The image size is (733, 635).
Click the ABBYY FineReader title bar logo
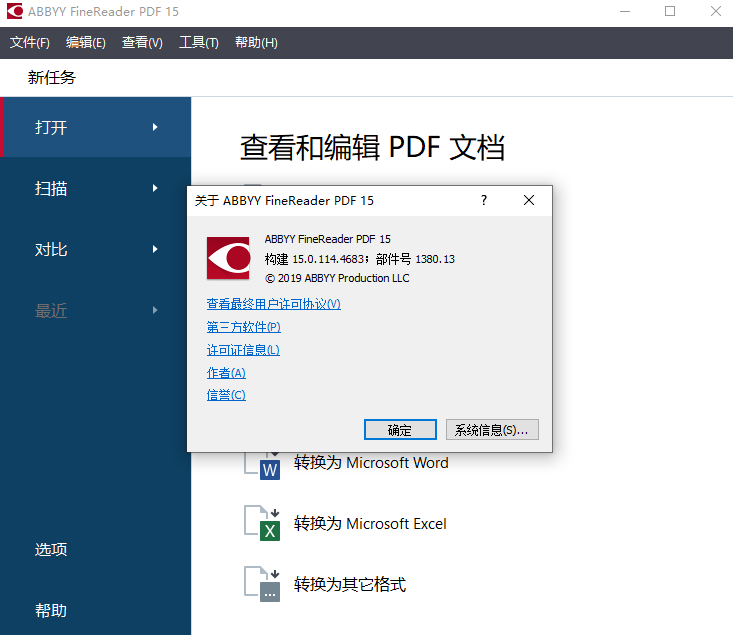click(14, 11)
